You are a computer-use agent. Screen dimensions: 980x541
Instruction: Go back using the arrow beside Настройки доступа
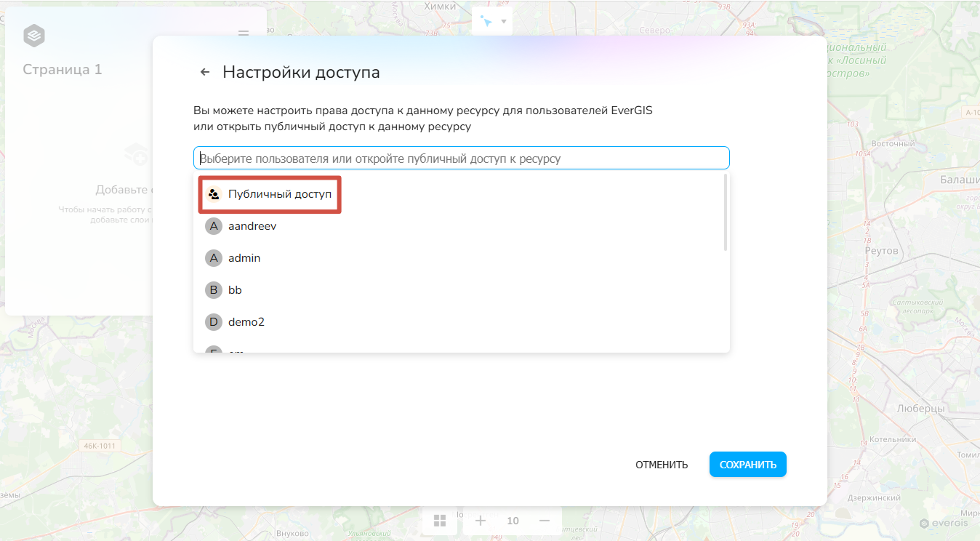pos(205,72)
